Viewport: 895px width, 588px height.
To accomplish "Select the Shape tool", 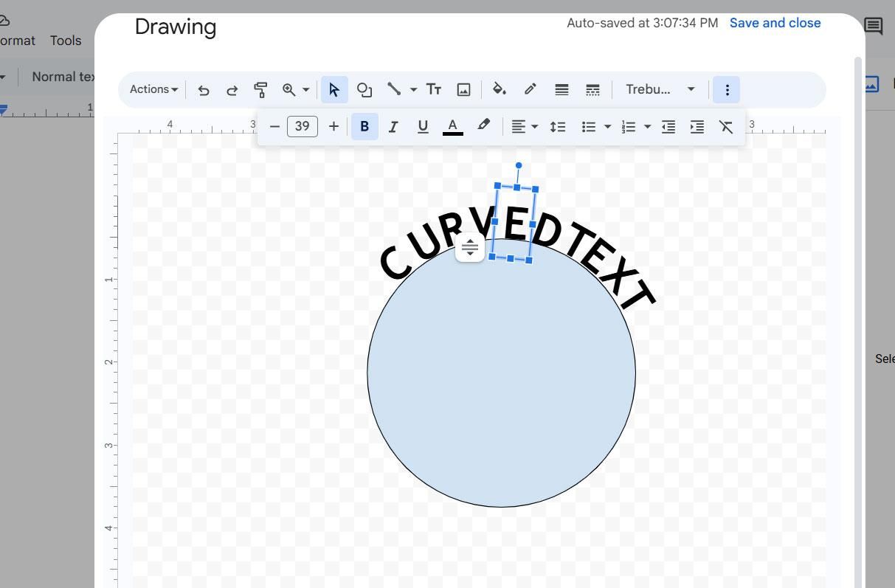I will click(x=364, y=89).
